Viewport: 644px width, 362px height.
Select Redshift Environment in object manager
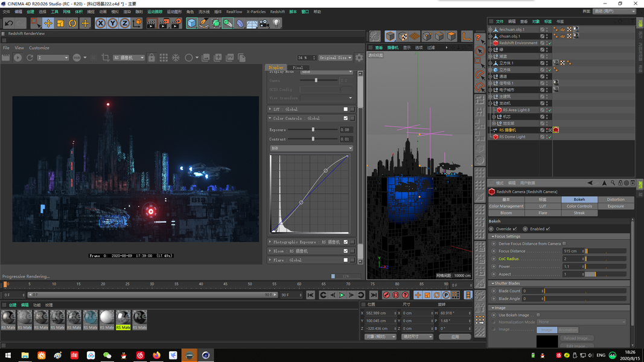(518, 43)
